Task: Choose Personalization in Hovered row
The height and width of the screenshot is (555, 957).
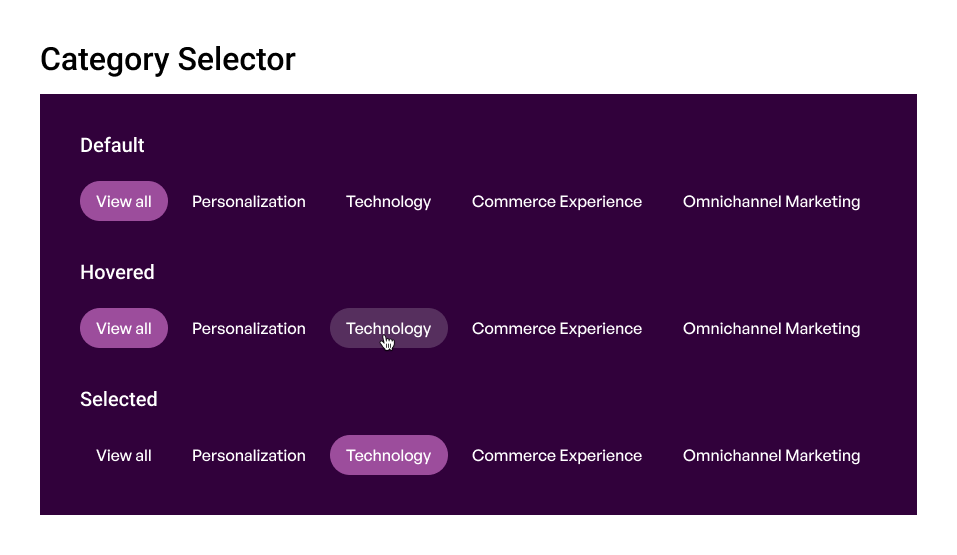Action: (x=248, y=328)
